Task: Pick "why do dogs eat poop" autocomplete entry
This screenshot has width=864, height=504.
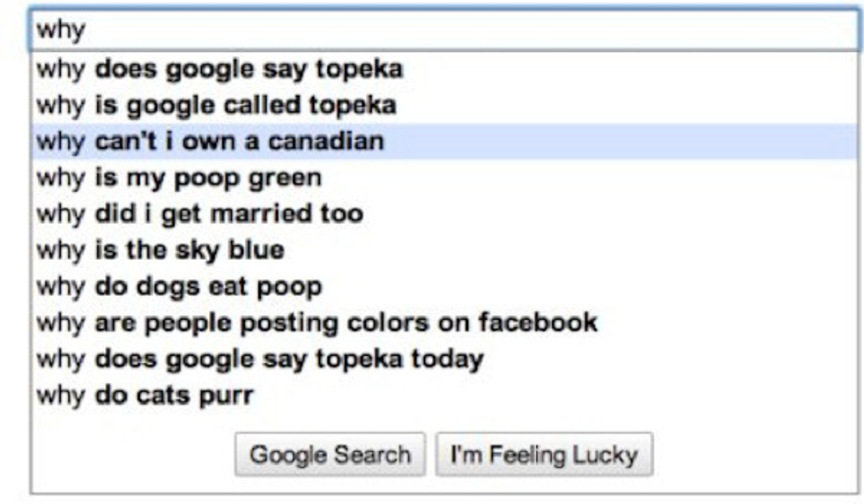Action: click(x=179, y=285)
